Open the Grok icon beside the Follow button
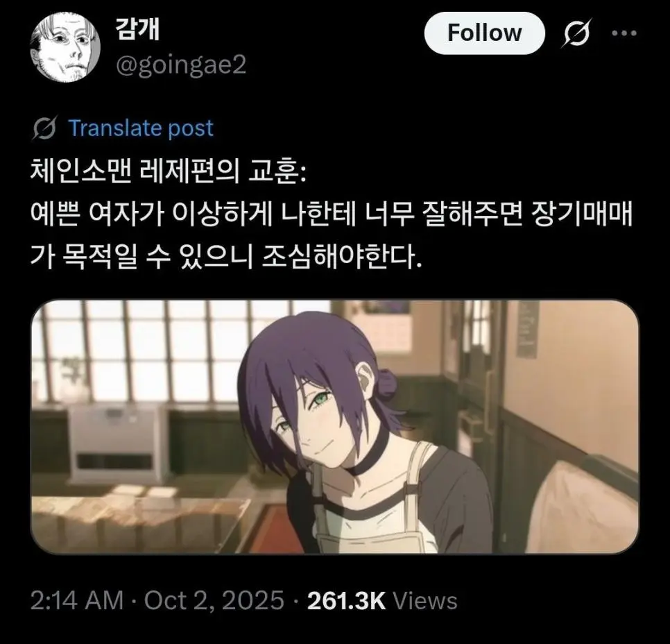The width and height of the screenshot is (670, 644). pos(578,33)
